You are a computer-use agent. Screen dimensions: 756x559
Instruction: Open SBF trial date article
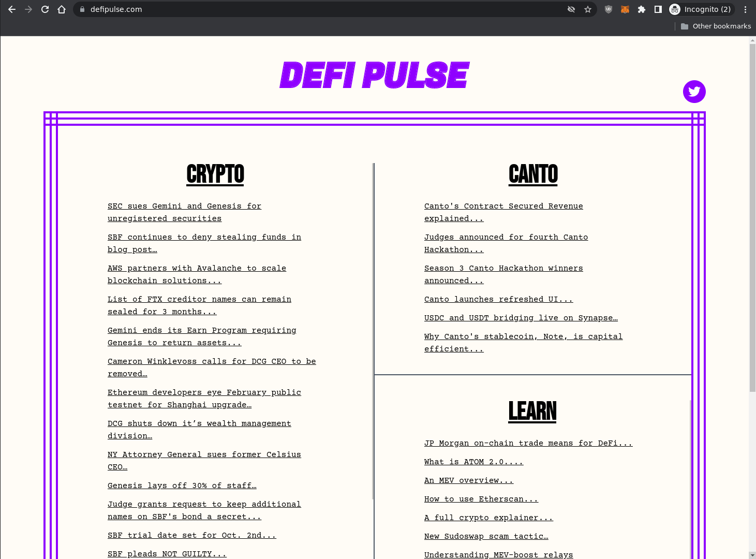click(x=192, y=535)
